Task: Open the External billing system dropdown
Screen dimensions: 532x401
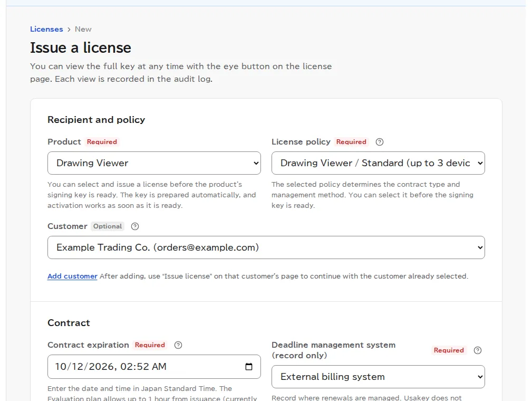Action: [378, 377]
